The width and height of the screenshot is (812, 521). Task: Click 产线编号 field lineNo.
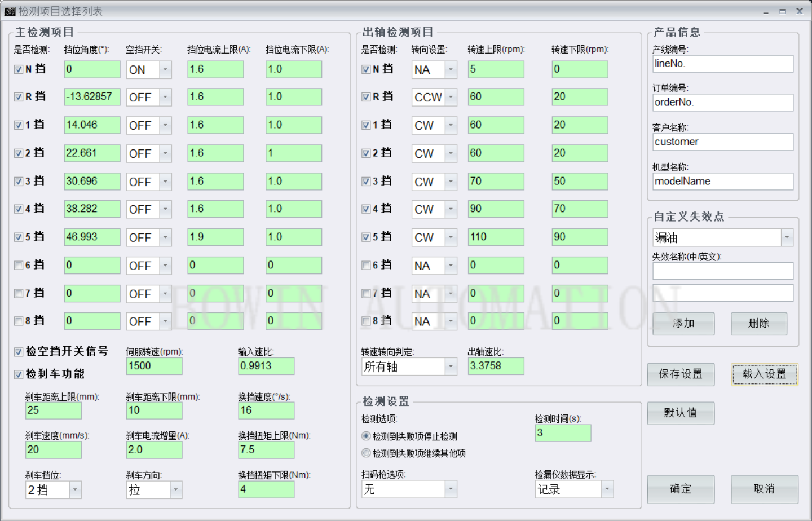(723, 64)
